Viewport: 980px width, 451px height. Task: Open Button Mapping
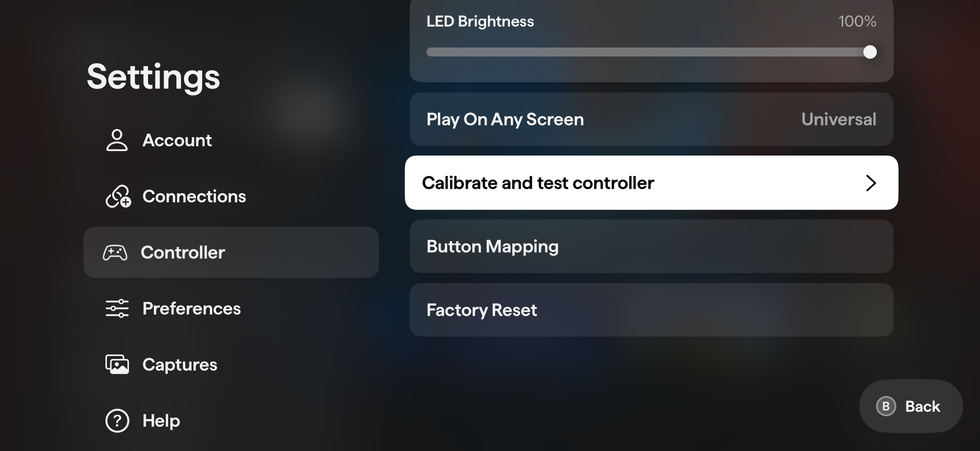[x=651, y=246]
